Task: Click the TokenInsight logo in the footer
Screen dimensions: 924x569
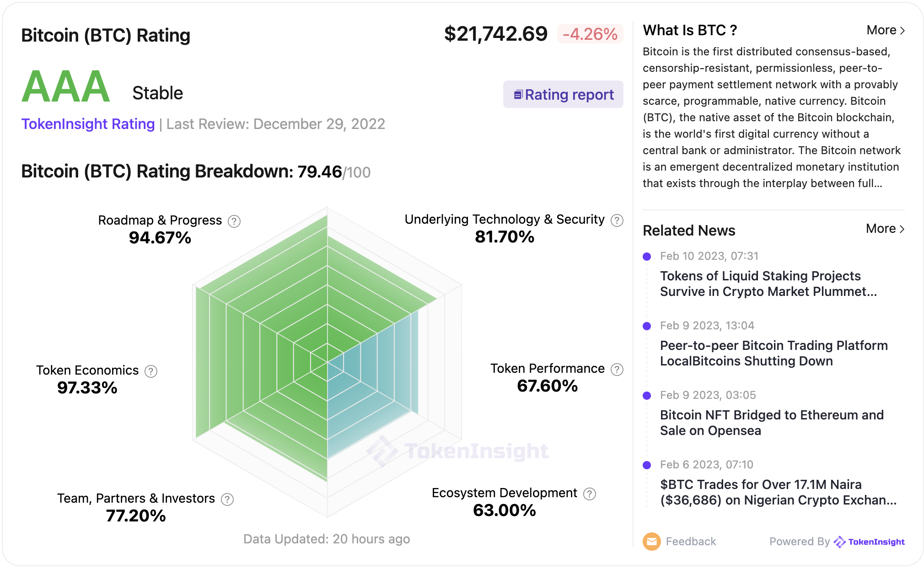Action: pyautogui.click(x=869, y=542)
